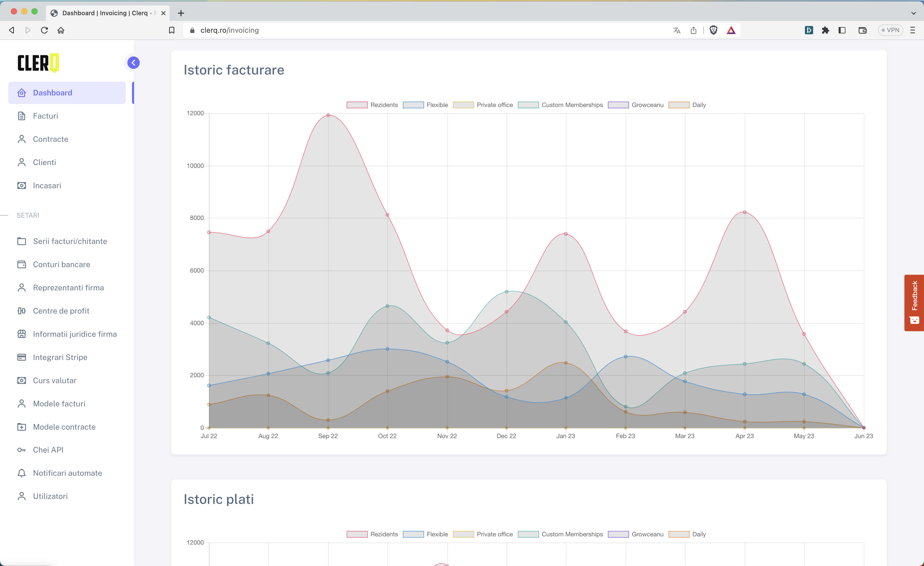Toggle Private office in Istoric facturare legend
Viewport: 924px width, 566px height.
click(x=483, y=105)
